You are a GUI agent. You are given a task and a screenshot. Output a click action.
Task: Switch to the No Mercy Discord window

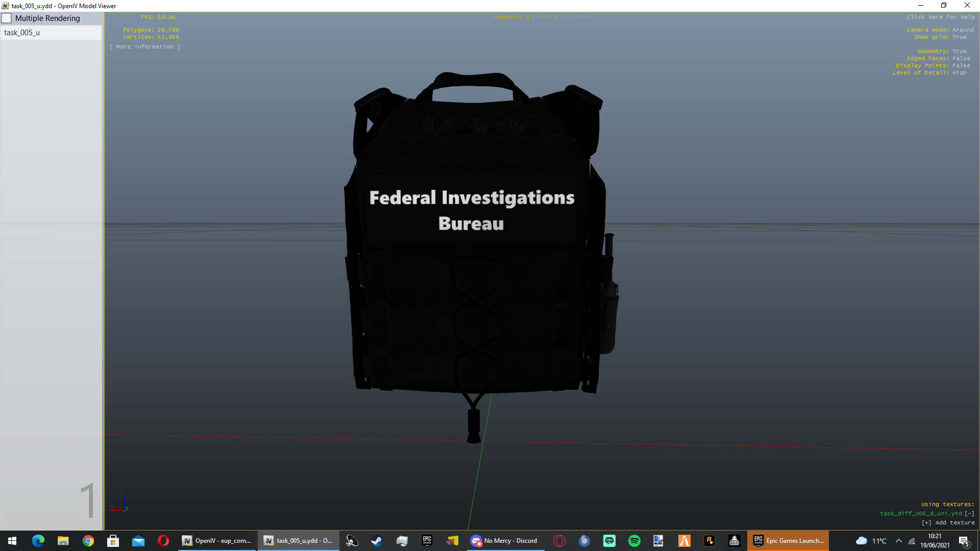coord(505,541)
